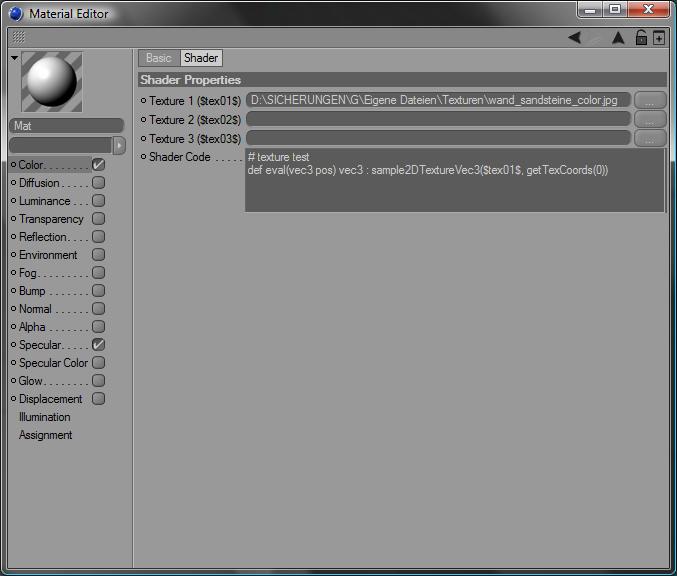
Task: Open the Specular channel page
Action: pos(40,345)
